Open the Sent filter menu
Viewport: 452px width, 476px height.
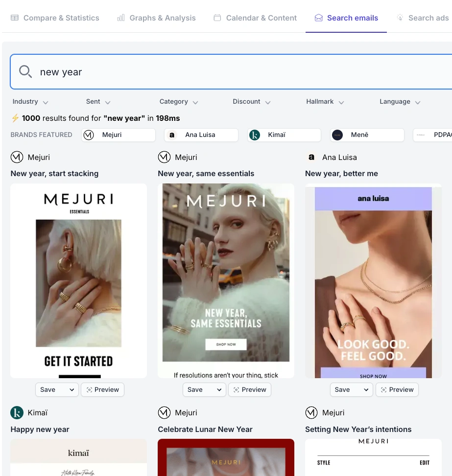[x=98, y=102]
